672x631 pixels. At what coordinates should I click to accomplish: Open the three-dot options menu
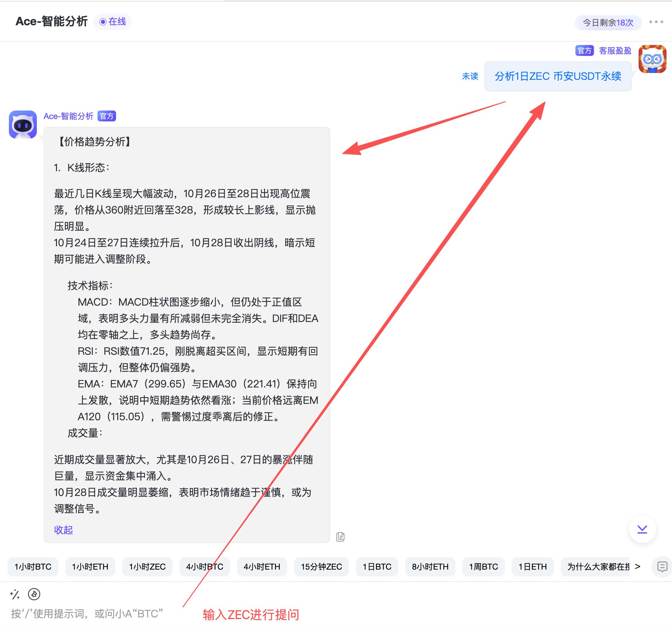[x=657, y=22]
